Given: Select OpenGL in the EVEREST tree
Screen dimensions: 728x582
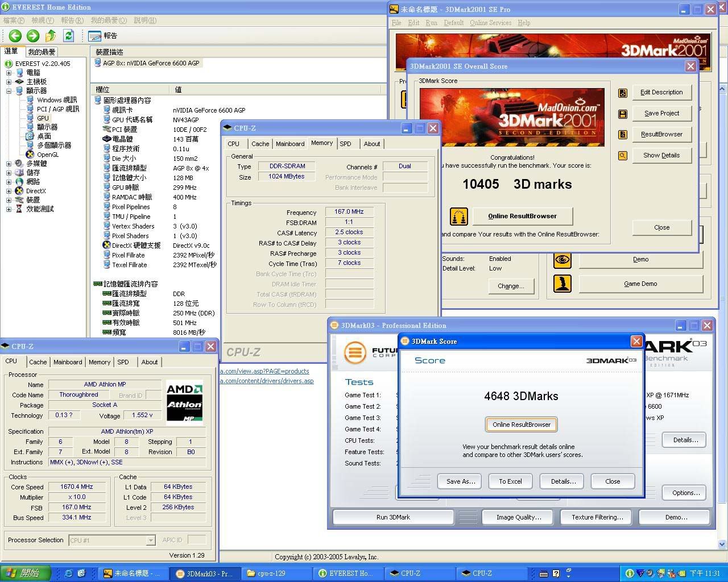Looking at the screenshot, I should click(48, 154).
